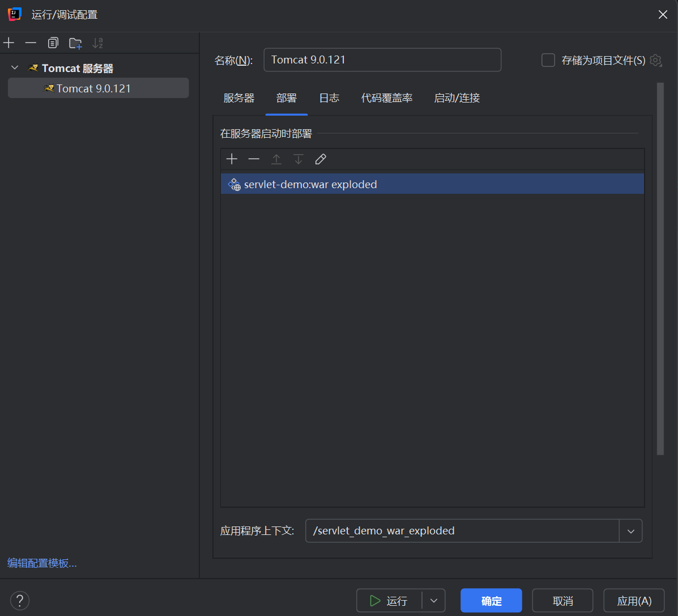Viewport: 678px width, 616px height.
Task: Switch to the 启动/连接 tab
Action: tap(457, 98)
